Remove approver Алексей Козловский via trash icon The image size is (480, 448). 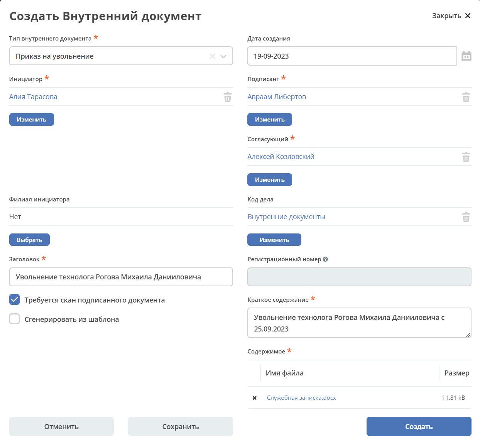coord(466,157)
